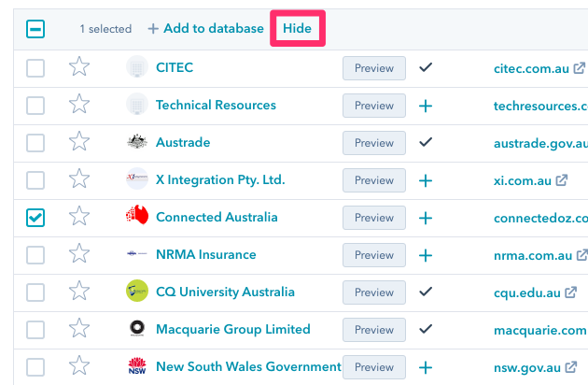
Task: Toggle the select-all header checkbox
Action: coord(35,29)
